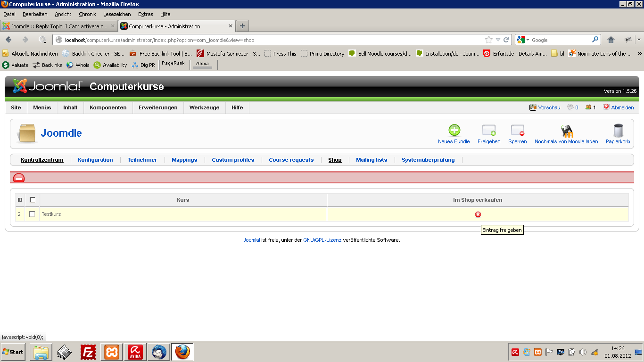The height and width of the screenshot is (362, 644).
Task: Open the Papierkorb trash icon
Action: pyautogui.click(x=618, y=131)
